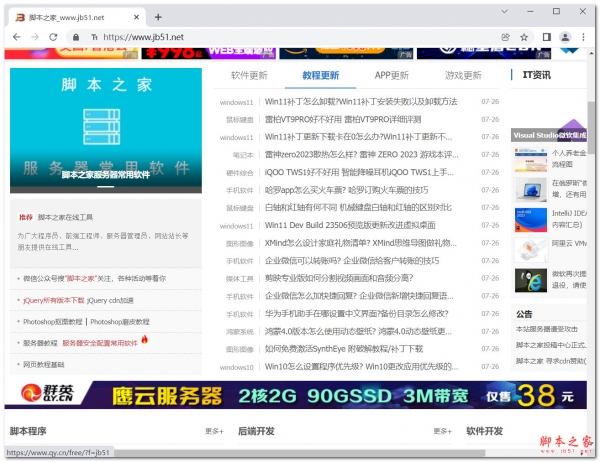Open the tab search chevron

pyautogui.click(x=505, y=11)
